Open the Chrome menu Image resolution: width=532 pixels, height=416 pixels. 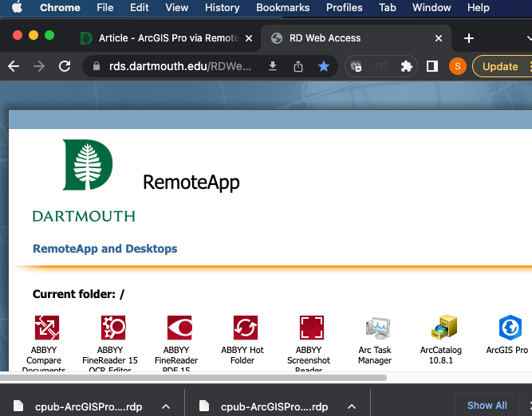(60, 7)
